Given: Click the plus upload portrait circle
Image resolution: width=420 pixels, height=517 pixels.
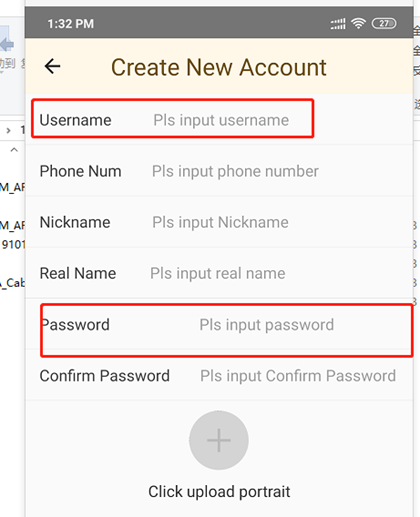Looking at the screenshot, I should click(x=219, y=440).
